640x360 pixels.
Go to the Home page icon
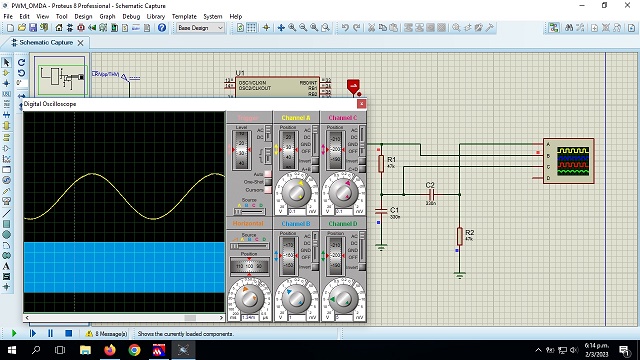(59, 28)
